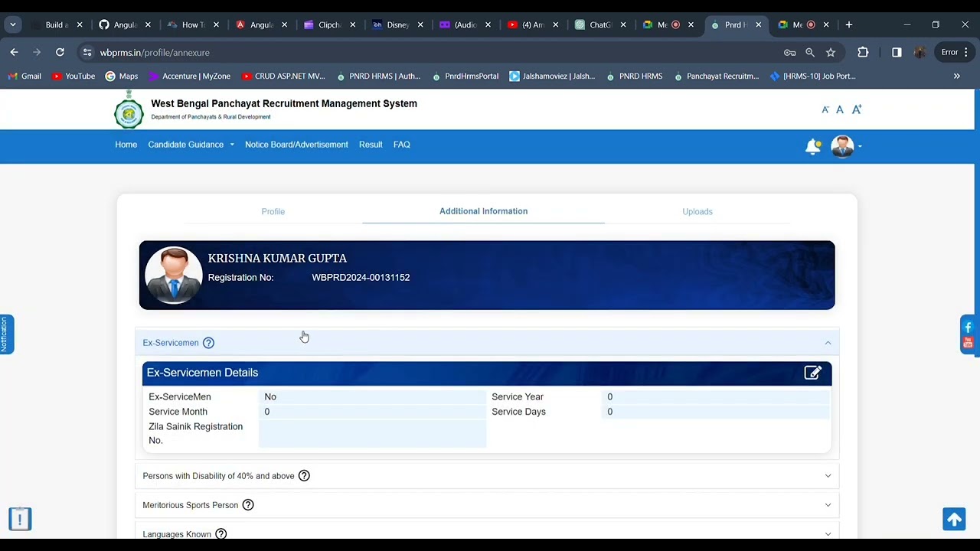The height and width of the screenshot is (551, 980).
Task: Switch to the Disney browser tab
Action: coord(397,24)
